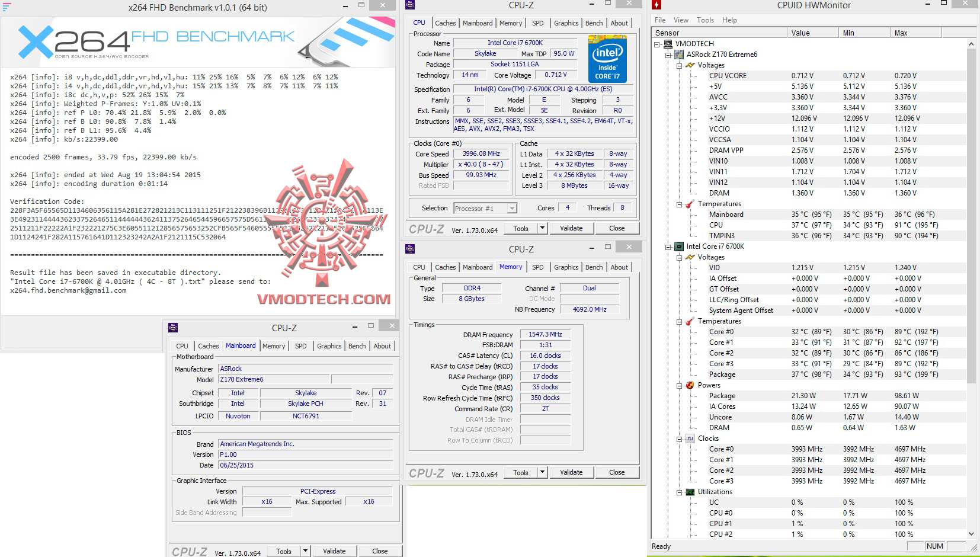The width and height of the screenshot is (980, 557).
Task: Open the Tools menu in HWMonitor
Action: pos(705,20)
